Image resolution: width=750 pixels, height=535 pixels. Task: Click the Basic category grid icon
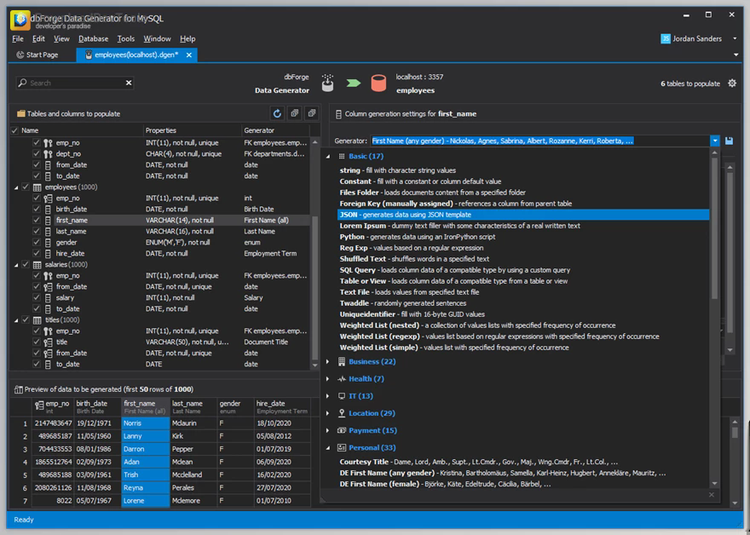click(x=342, y=156)
